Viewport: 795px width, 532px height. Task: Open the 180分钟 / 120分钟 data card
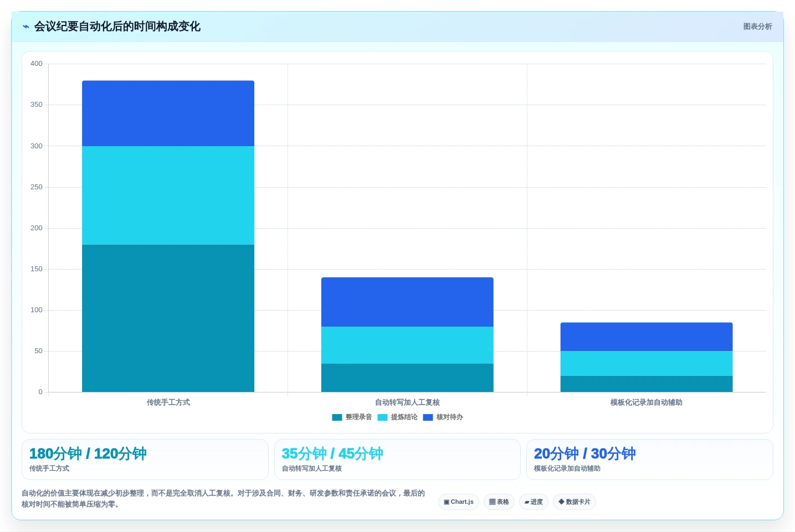[145, 459]
